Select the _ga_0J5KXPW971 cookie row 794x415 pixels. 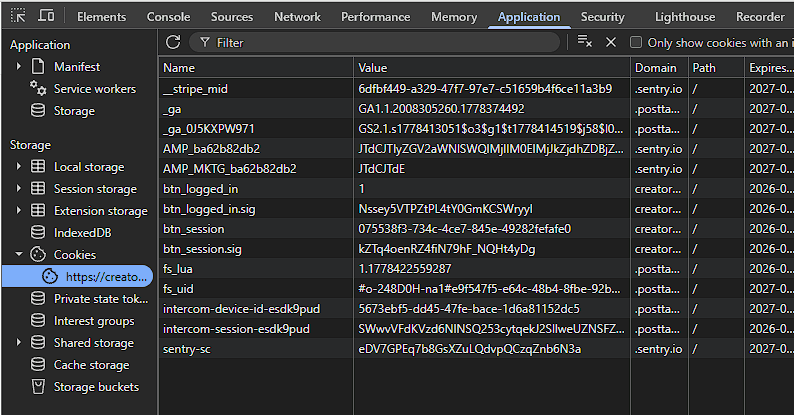pyautogui.click(x=476, y=129)
